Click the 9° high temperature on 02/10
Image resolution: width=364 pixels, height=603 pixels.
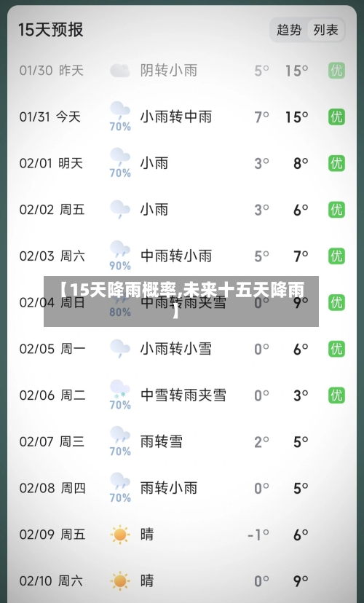[x=301, y=581]
